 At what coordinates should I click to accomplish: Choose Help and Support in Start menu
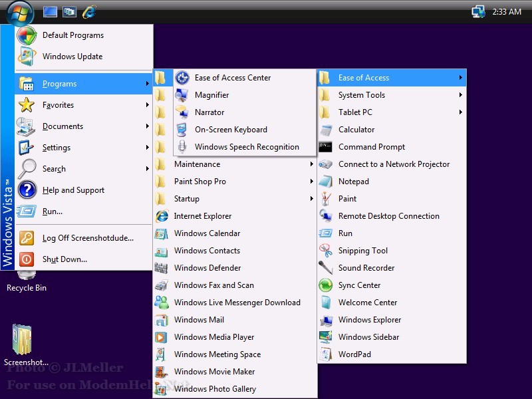point(73,190)
